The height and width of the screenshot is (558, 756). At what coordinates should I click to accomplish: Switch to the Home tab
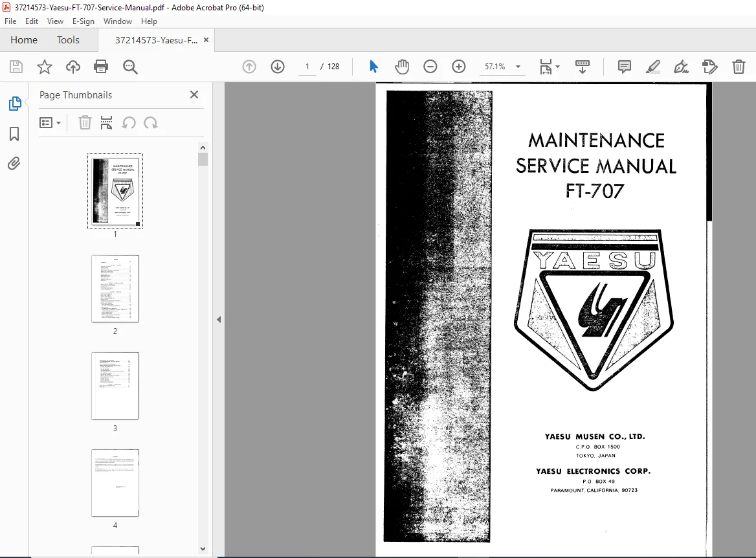(24, 40)
